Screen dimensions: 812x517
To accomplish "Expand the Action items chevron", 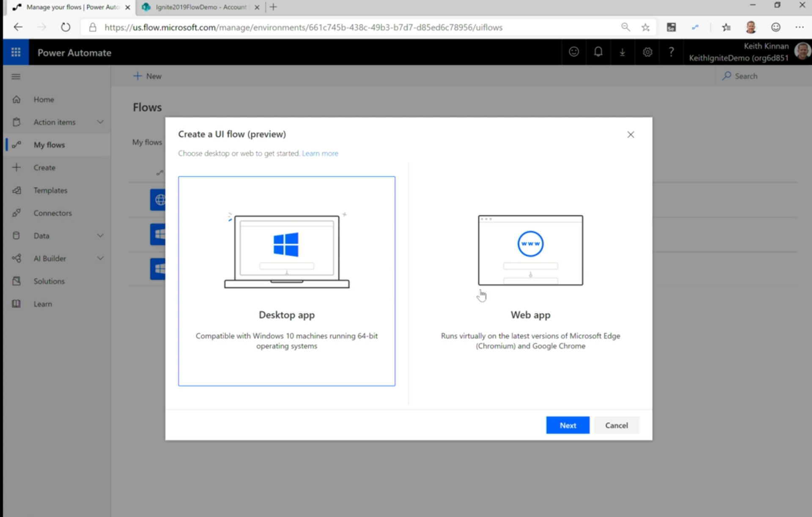I will tap(100, 122).
